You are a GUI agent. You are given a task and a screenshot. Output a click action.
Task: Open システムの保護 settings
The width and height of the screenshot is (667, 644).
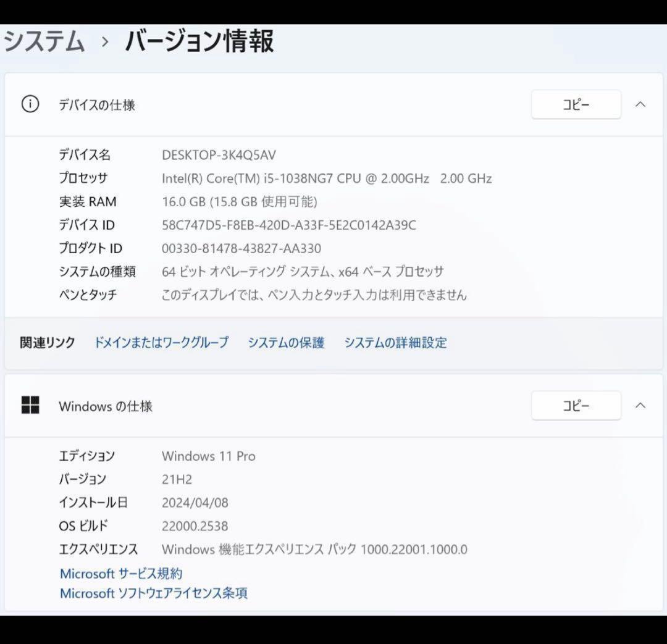pos(285,343)
